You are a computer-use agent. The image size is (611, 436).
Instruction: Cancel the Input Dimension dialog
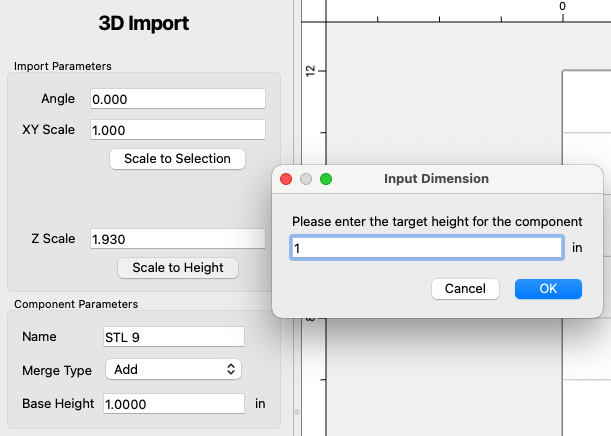[x=465, y=288]
